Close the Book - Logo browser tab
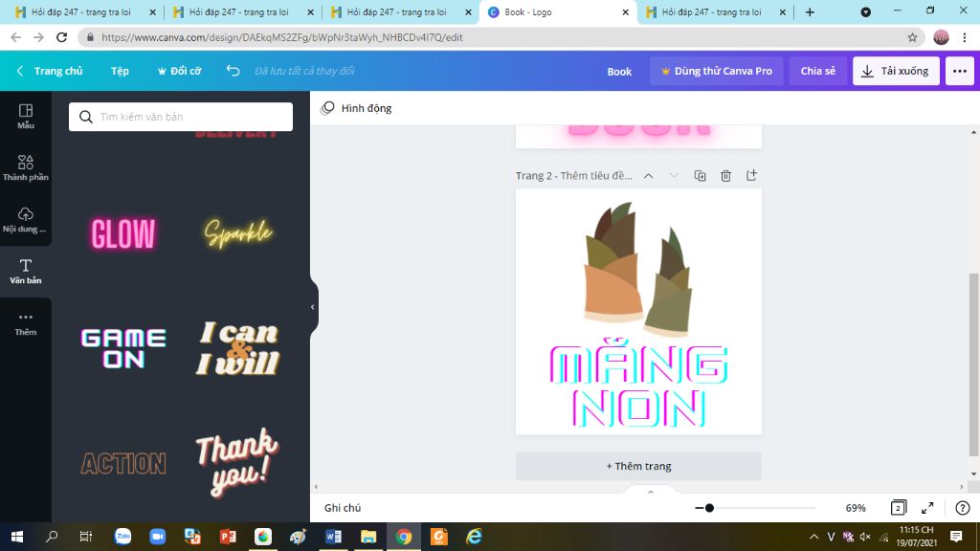The height and width of the screenshot is (551, 980). (625, 11)
